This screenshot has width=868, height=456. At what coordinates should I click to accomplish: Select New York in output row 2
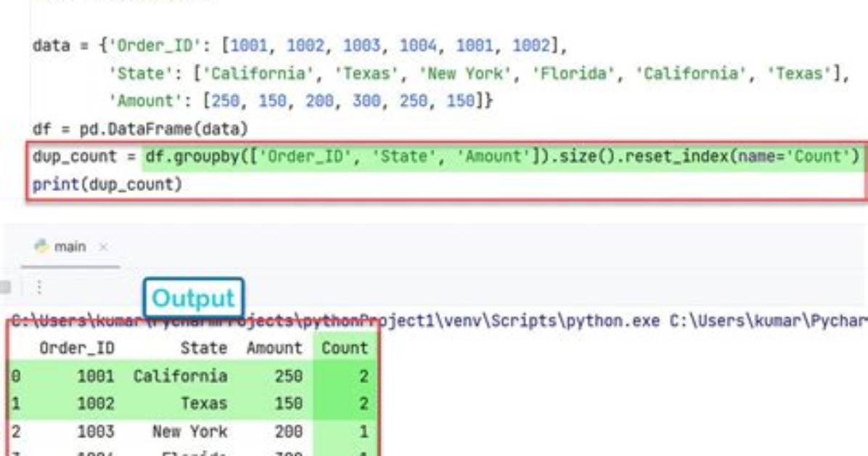click(190, 431)
